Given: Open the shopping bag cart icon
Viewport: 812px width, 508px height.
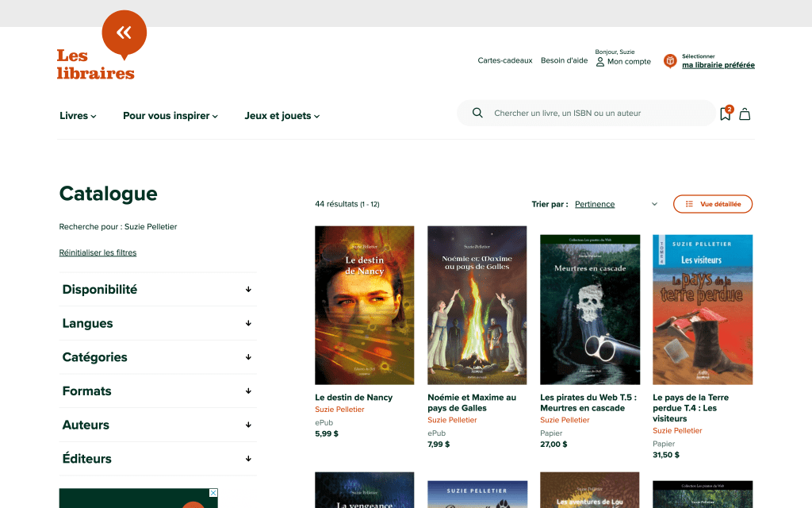Looking at the screenshot, I should [x=745, y=114].
